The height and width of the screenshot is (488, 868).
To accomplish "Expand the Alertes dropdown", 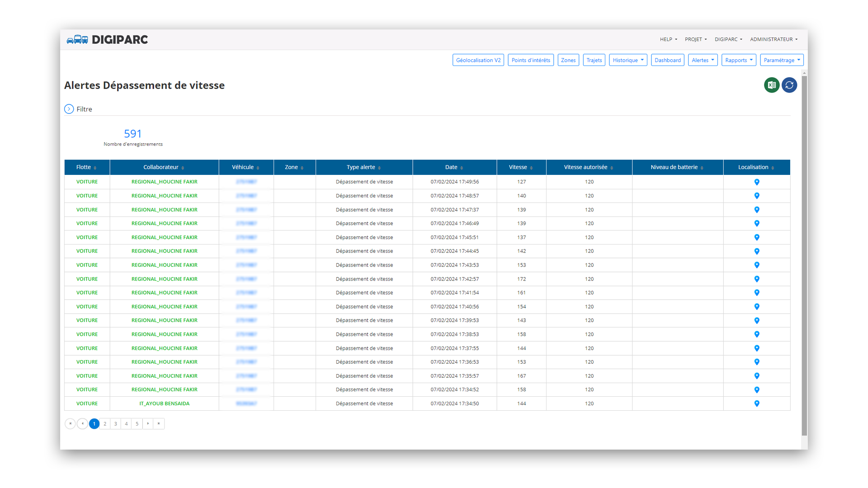I will 703,60.
